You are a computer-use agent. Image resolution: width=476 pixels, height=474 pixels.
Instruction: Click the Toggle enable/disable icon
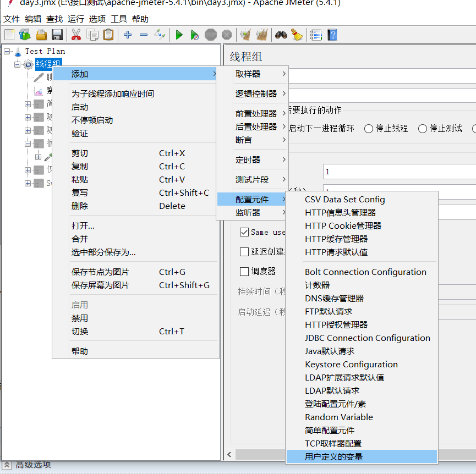click(x=160, y=35)
